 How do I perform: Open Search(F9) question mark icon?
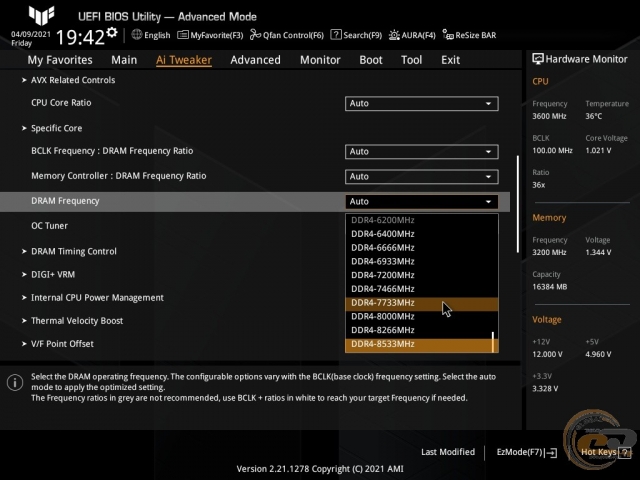(336, 35)
